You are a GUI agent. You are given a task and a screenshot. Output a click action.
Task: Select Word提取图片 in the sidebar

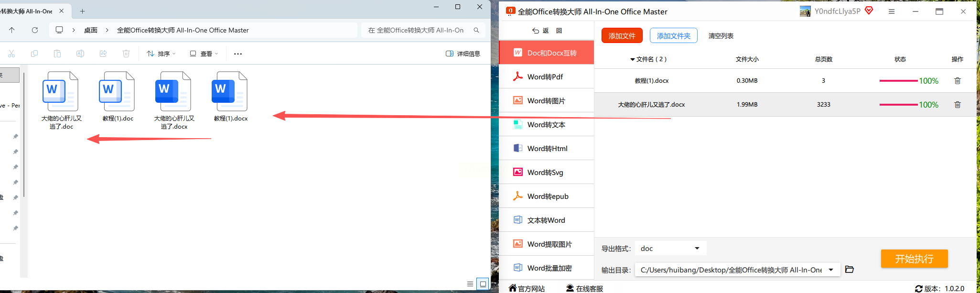click(x=546, y=244)
